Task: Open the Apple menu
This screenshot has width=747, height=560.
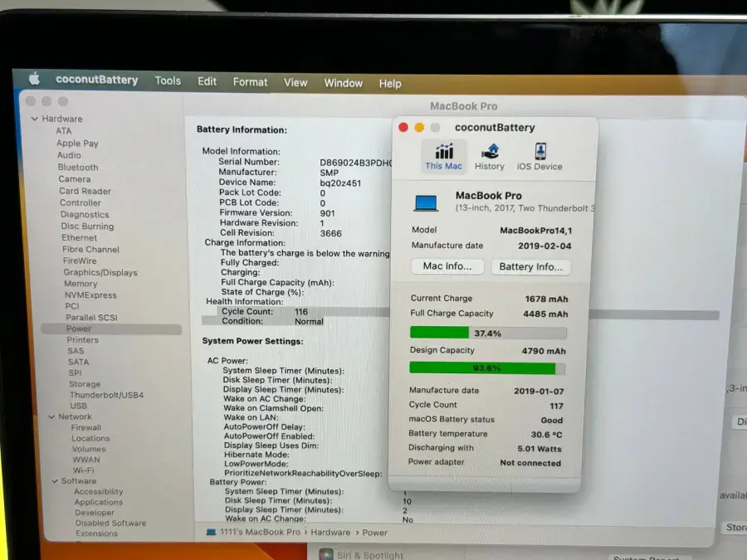Action: point(34,80)
